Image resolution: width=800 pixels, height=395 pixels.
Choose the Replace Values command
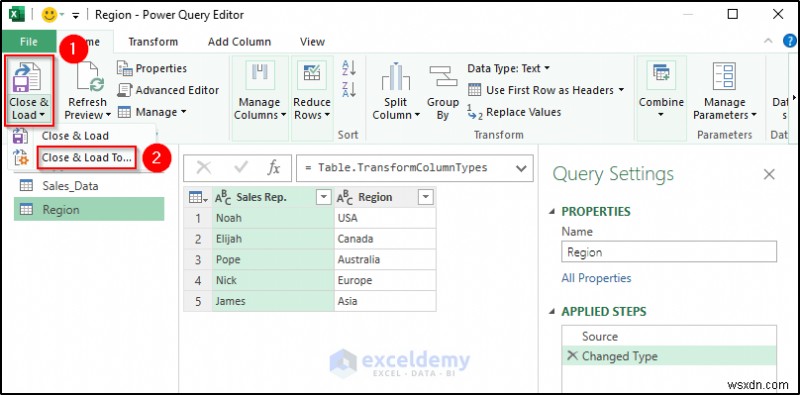(514, 112)
